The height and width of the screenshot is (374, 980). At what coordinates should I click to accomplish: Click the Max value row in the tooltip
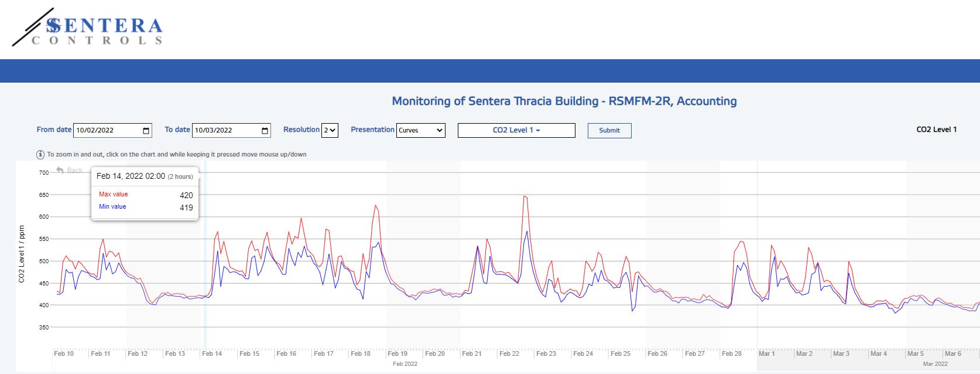145,195
